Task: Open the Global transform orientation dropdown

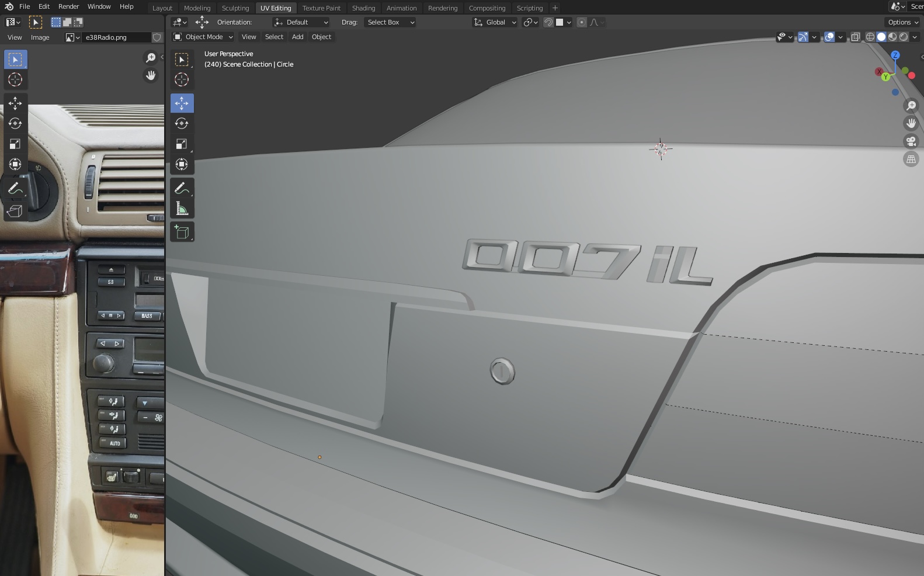Action: coord(495,22)
